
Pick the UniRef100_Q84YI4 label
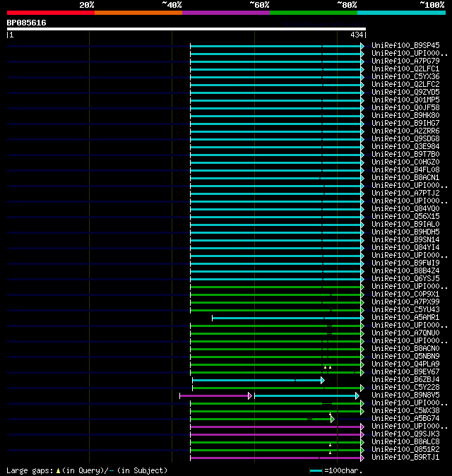(405, 248)
